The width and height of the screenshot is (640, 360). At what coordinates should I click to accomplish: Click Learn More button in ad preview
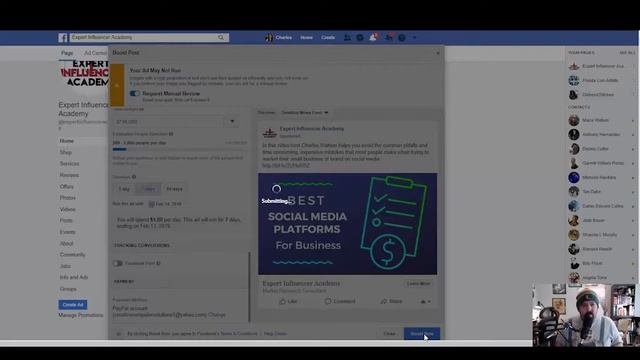(418, 284)
